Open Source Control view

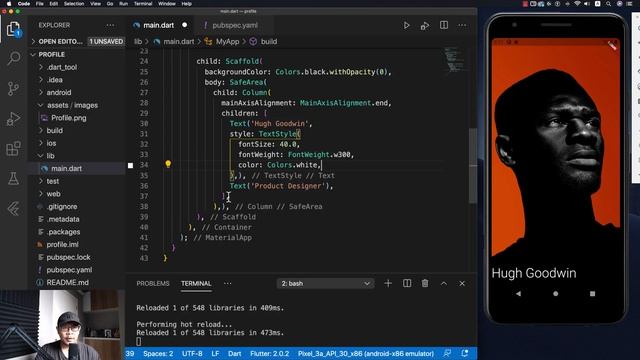(x=13, y=88)
